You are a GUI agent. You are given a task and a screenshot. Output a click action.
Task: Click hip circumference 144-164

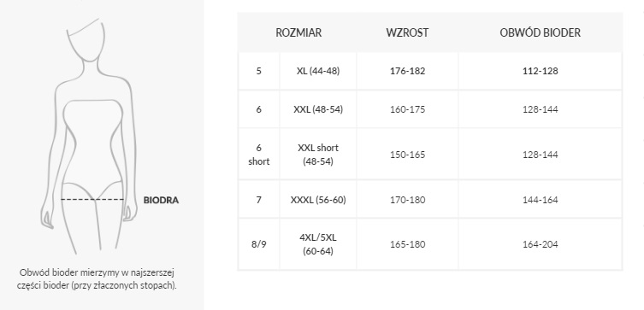click(541, 200)
